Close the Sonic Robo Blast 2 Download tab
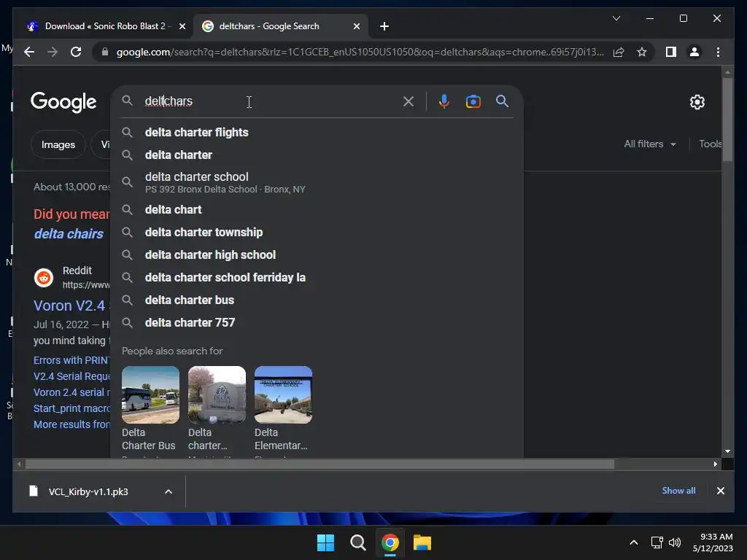The width and height of the screenshot is (747, 560). pyautogui.click(x=182, y=26)
